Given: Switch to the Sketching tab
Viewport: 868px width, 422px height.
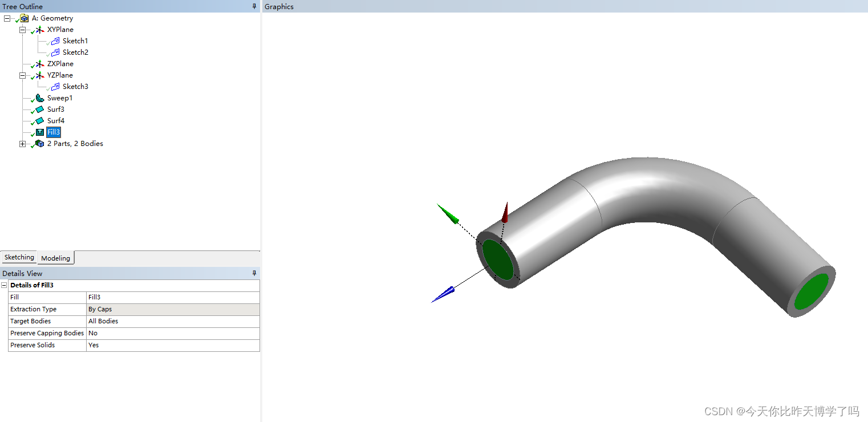Looking at the screenshot, I should point(18,257).
